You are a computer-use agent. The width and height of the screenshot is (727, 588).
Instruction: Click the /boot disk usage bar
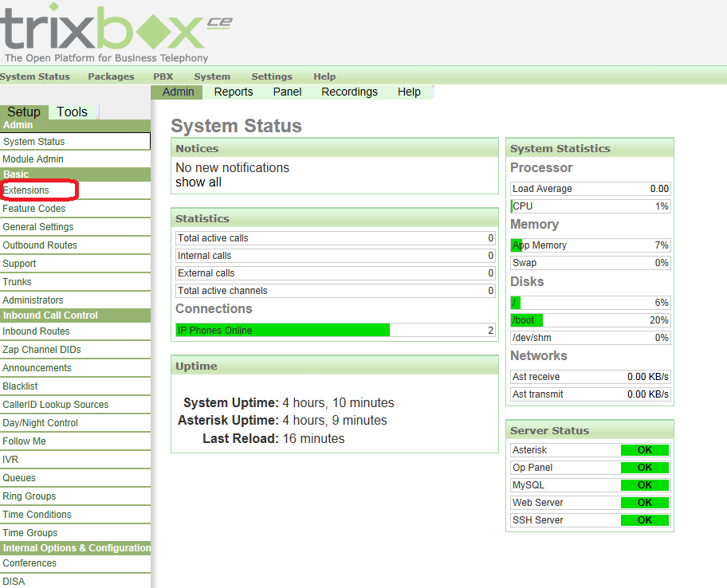pyautogui.click(x=527, y=320)
